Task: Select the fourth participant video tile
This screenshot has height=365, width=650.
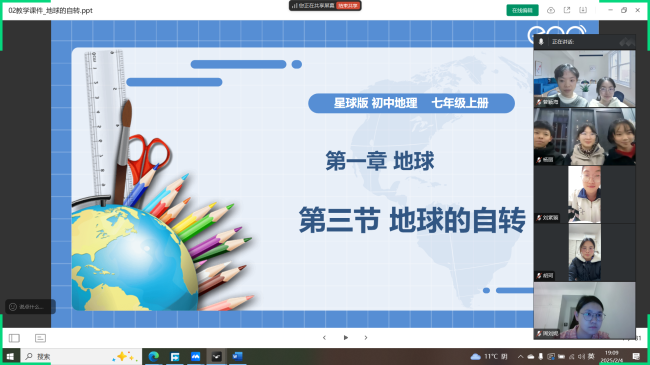Action: 585,253
